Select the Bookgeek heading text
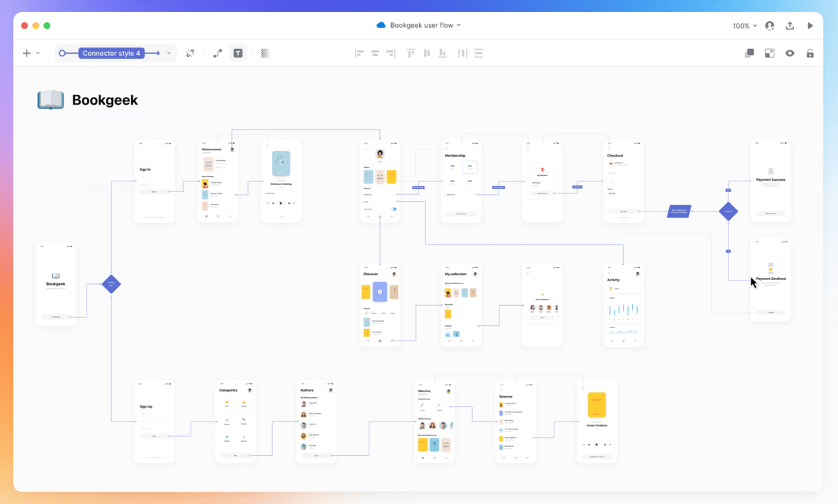This screenshot has height=504, width=838. (105, 100)
